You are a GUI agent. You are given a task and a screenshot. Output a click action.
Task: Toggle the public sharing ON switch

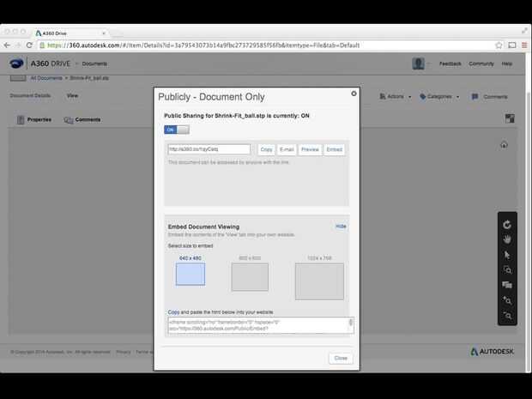pos(177,130)
